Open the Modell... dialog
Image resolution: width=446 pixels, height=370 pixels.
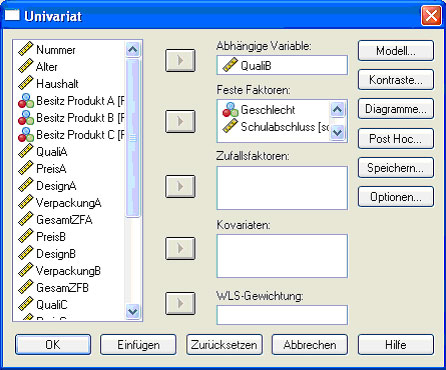(396, 51)
